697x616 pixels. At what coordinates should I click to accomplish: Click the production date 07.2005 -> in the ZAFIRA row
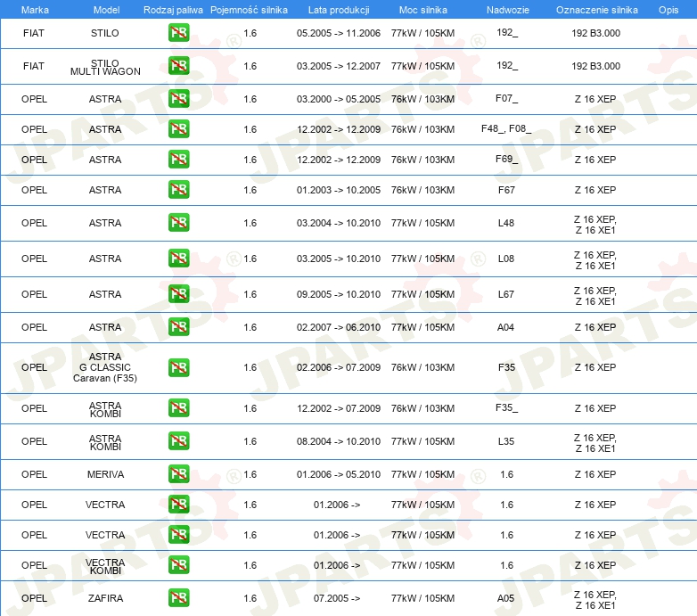point(337,598)
